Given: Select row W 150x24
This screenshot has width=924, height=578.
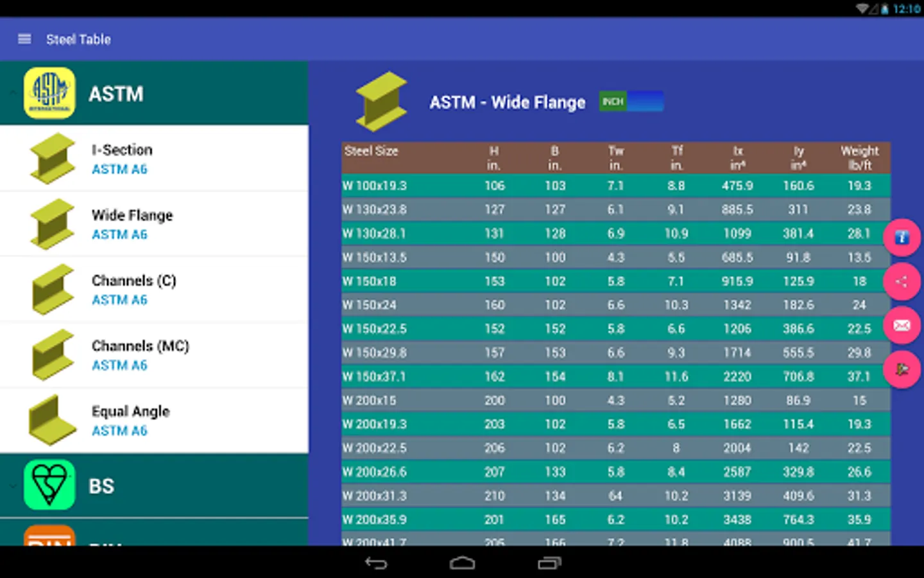Looking at the screenshot, I should pyautogui.click(x=616, y=304).
